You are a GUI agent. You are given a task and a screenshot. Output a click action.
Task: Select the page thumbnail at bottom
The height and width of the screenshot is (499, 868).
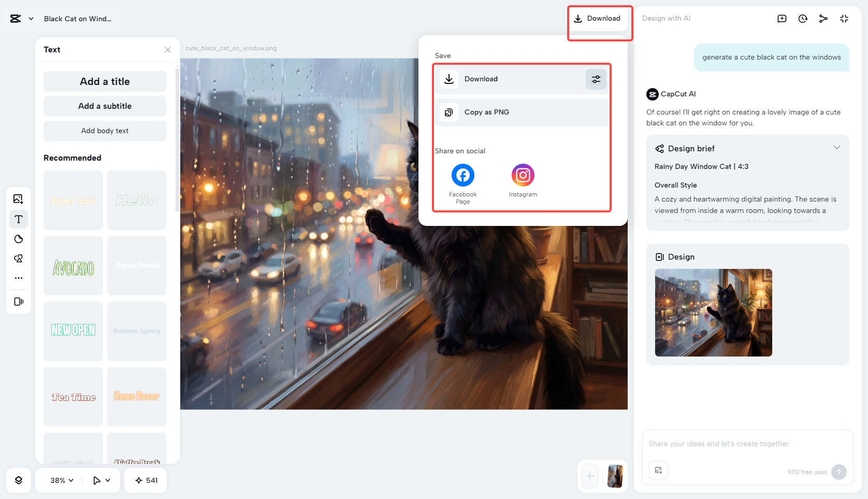coord(615,476)
